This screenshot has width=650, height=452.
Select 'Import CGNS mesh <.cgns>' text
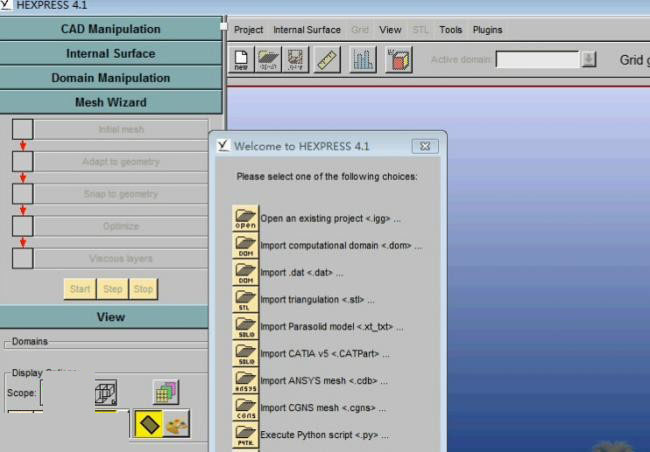click(323, 408)
